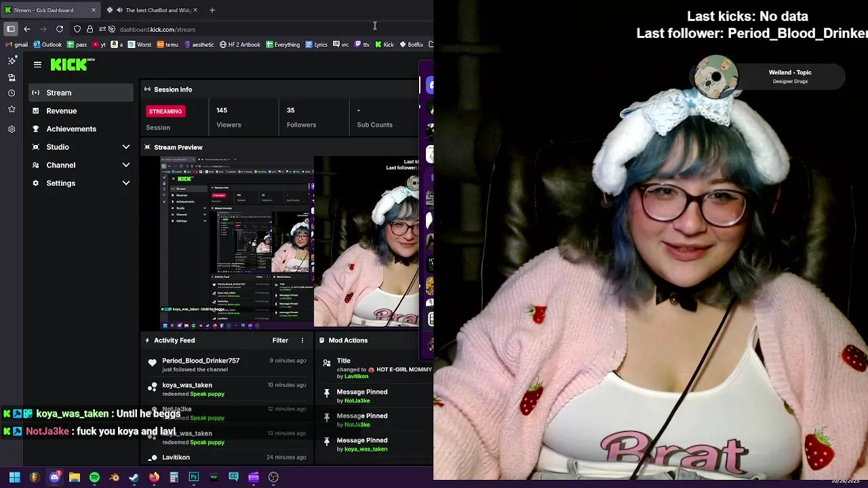
Task: Click Lavitikon in Title mod action
Action: click(356, 376)
